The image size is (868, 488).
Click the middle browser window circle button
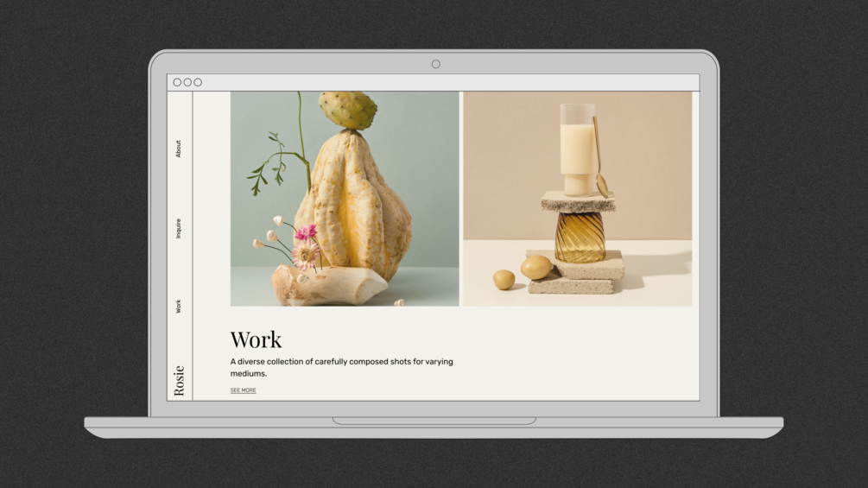point(187,82)
